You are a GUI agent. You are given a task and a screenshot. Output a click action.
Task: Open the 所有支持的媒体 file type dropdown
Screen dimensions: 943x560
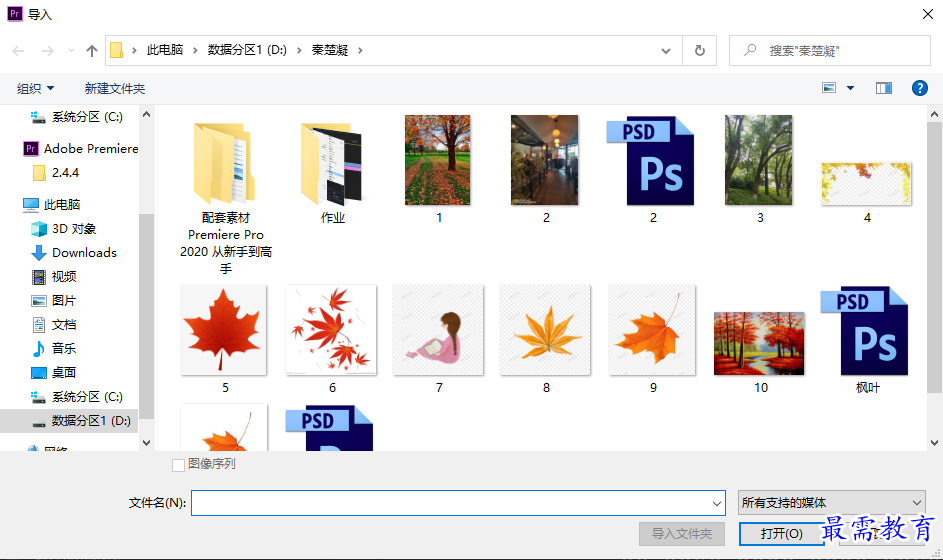point(832,503)
